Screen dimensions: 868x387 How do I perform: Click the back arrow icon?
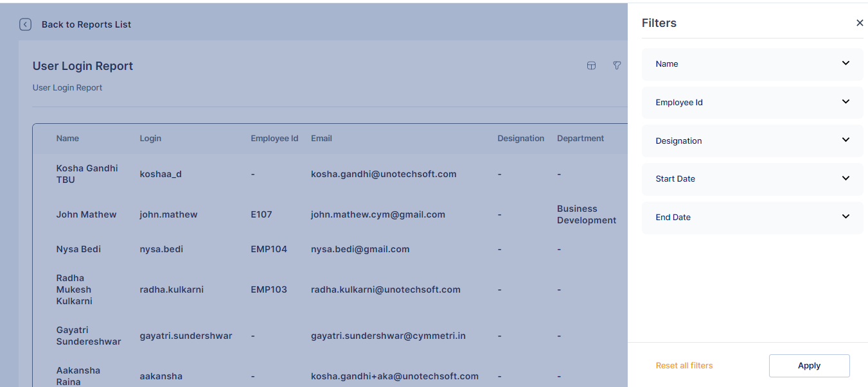25,24
